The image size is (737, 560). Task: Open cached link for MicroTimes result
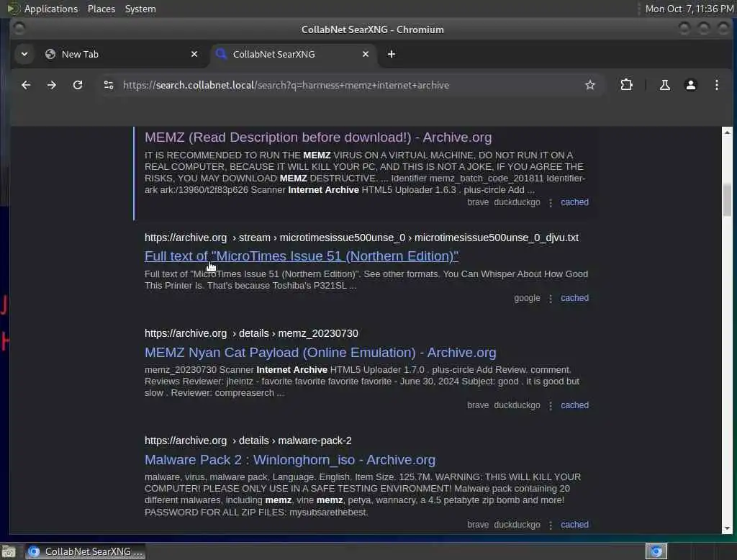click(574, 298)
